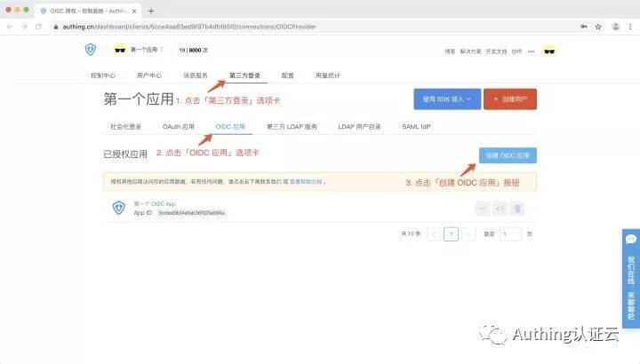Switch to SAML IdP sub-tab

pyautogui.click(x=416, y=127)
